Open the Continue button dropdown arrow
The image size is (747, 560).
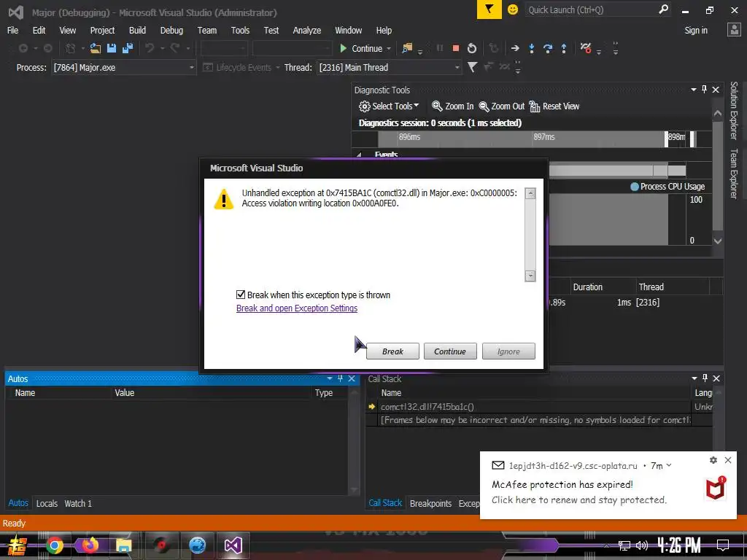coord(389,49)
